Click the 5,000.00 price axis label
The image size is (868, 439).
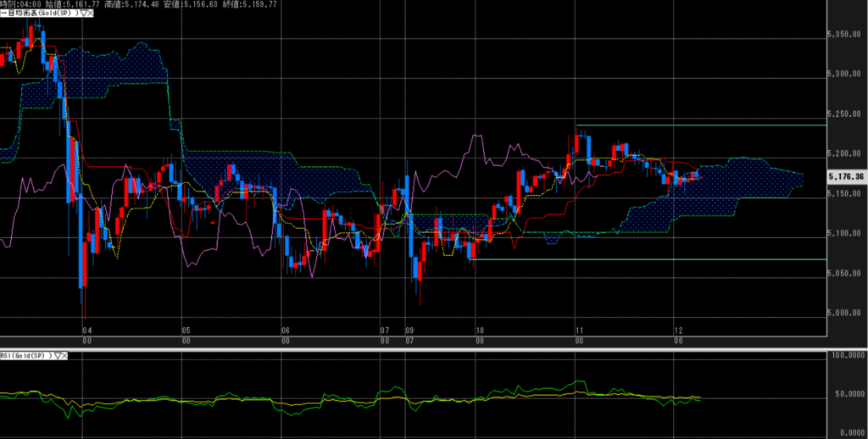844,314
